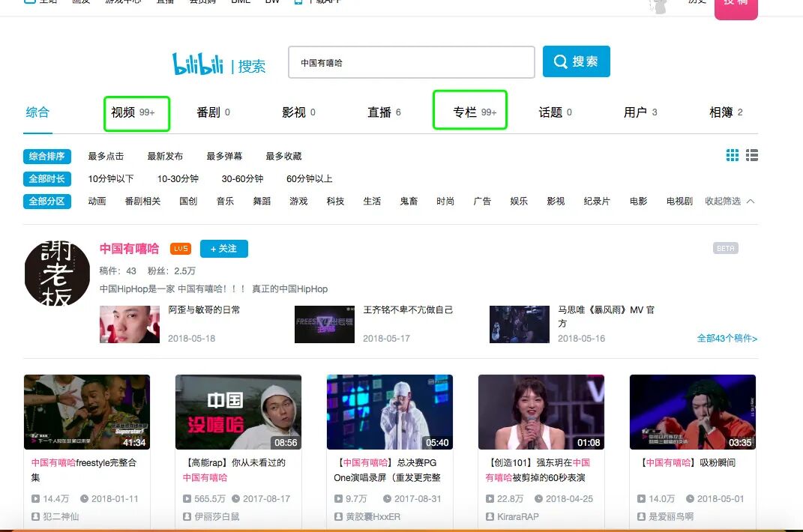Image resolution: width=803 pixels, height=532 pixels.
Task: Collapse filters with 收起筛选
Action: coord(730,202)
